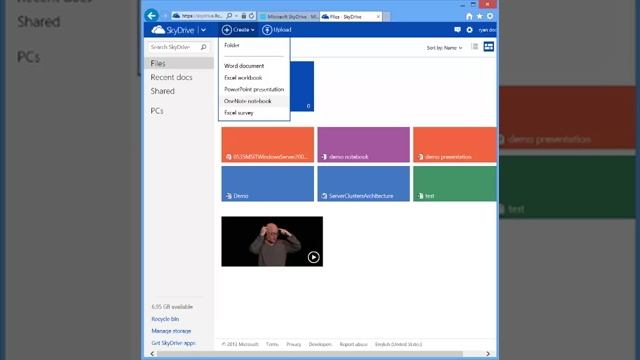Open Shared in the left navigation

162,91
